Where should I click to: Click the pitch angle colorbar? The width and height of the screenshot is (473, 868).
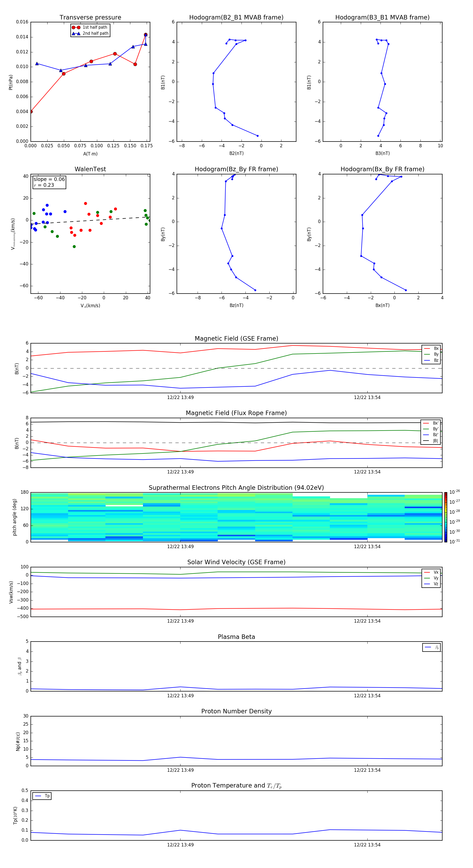click(446, 517)
